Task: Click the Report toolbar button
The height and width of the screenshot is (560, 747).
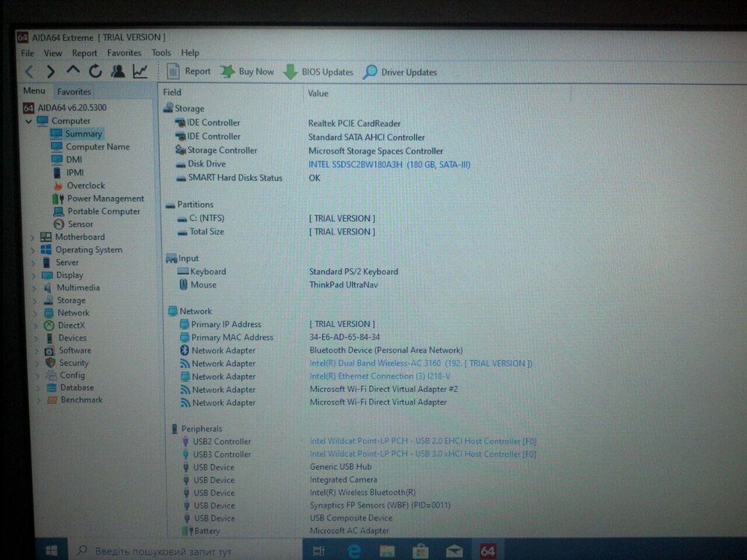Action: pos(189,72)
